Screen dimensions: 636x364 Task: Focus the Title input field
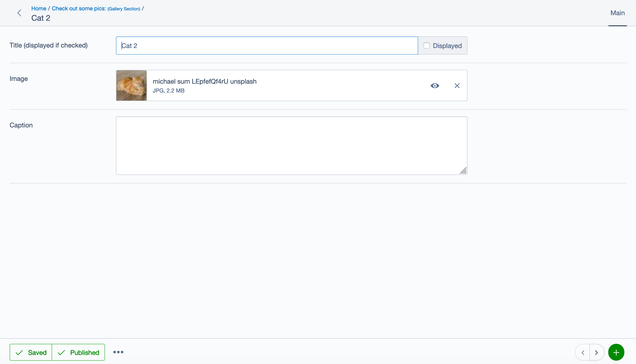[267, 45]
